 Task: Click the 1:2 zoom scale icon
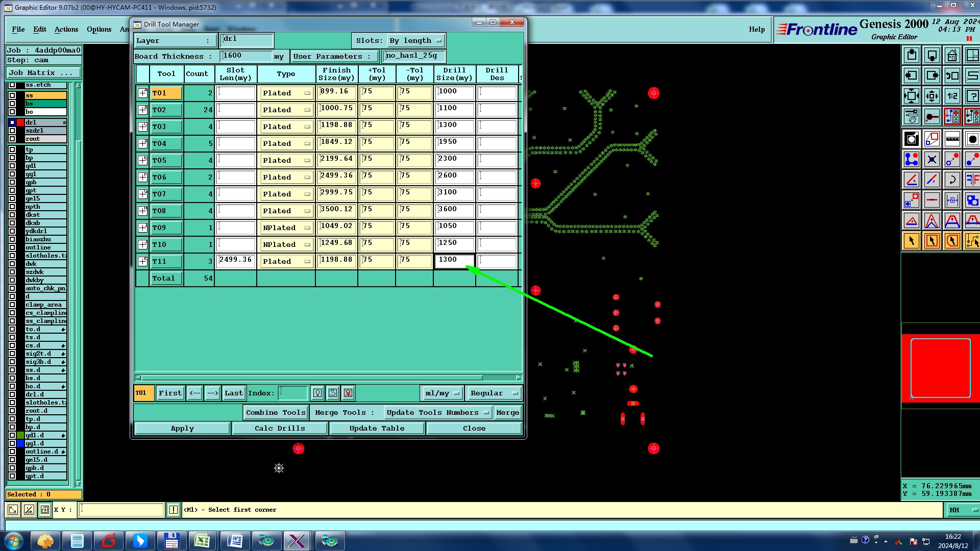coord(952,96)
